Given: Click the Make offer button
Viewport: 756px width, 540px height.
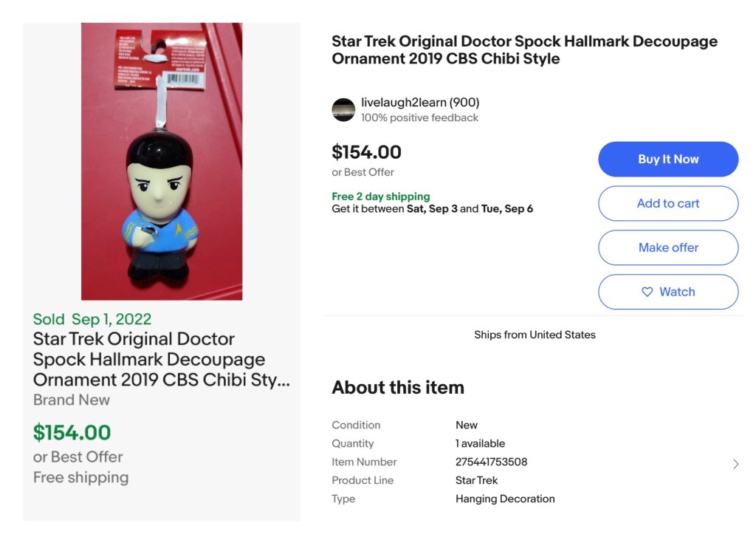Looking at the screenshot, I should click(668, 247).
